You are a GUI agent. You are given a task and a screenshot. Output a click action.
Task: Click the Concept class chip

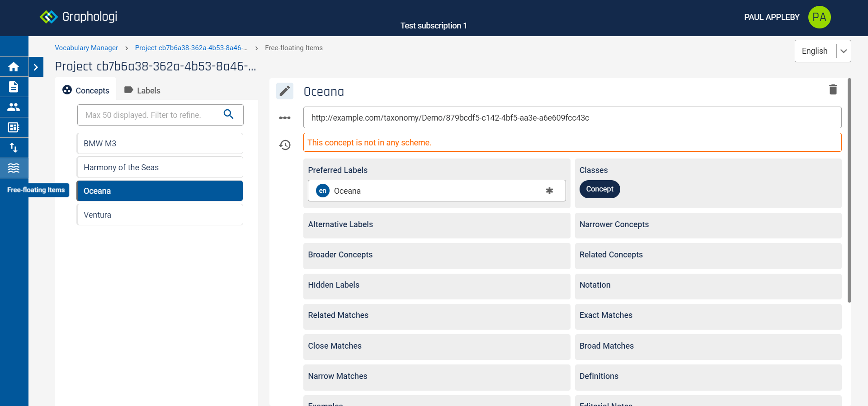(599, 189)
